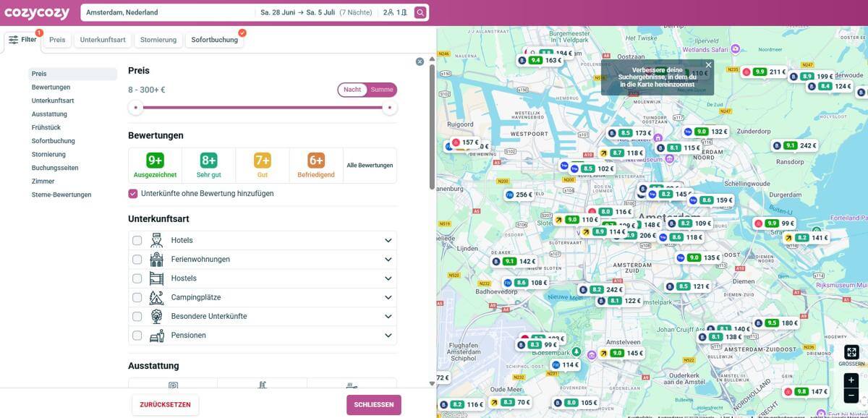Open the Stornierung filter tab
The height and width of the screenshot is (418, 868).
click(x=158, y=40)
